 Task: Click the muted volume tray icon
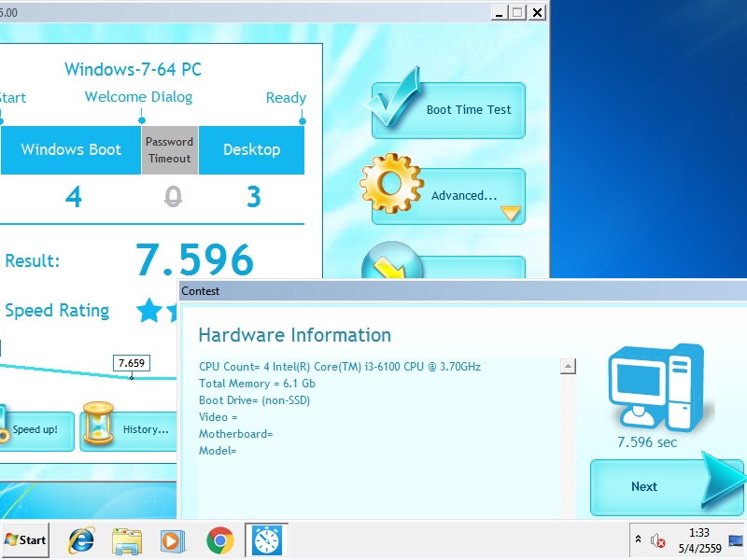(x=658, y=540)
